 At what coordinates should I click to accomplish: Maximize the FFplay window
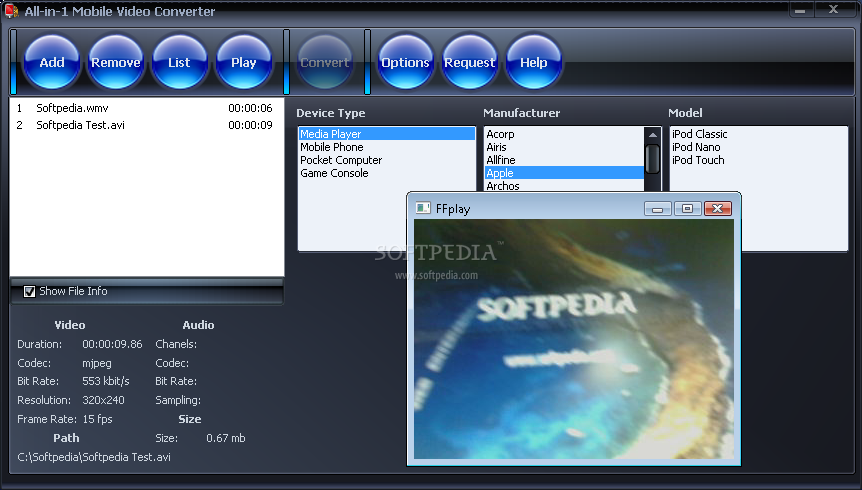[x=687, y=209]
